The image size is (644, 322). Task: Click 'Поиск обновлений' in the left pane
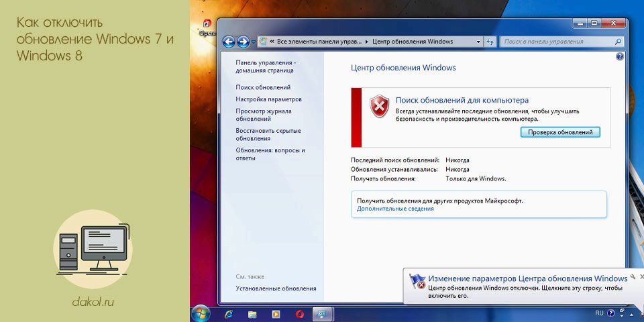pos(263,87)
